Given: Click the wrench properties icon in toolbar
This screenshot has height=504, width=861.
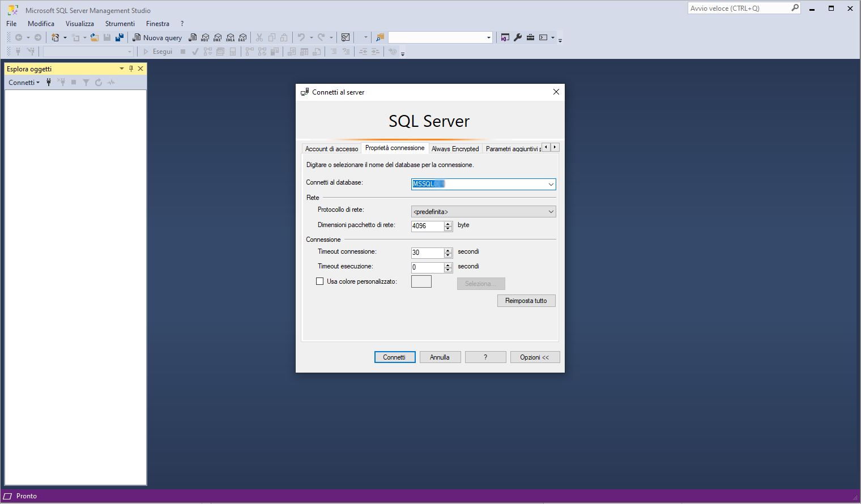Looking at the screenshot, I should 518,37.
